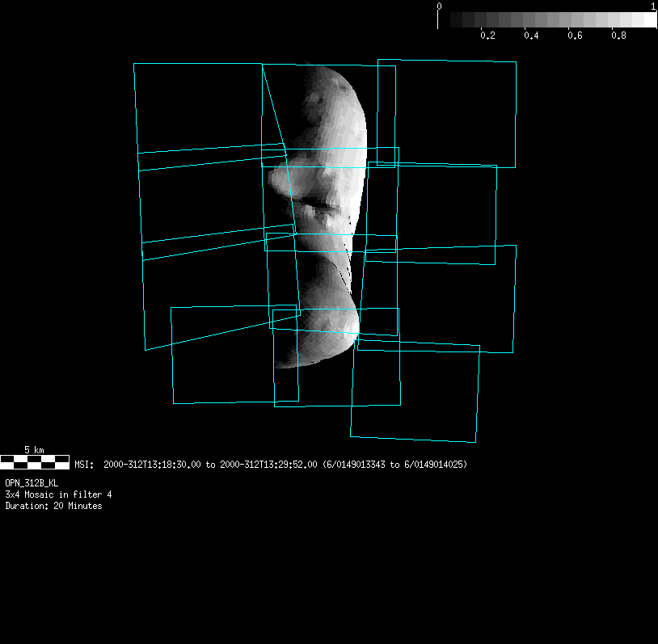Screen dimensions: 658x644
Task: Click the checkered distance scale bar
Action: click(35, 462)
